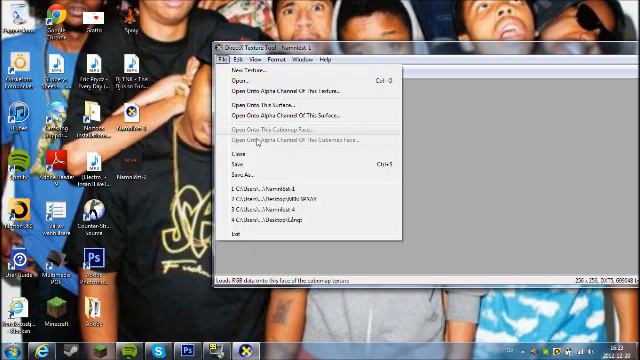This screenshot has width=640, height=360.
Task: Open recent file 4 on the Desktop
Action: (x=267, y=220)
